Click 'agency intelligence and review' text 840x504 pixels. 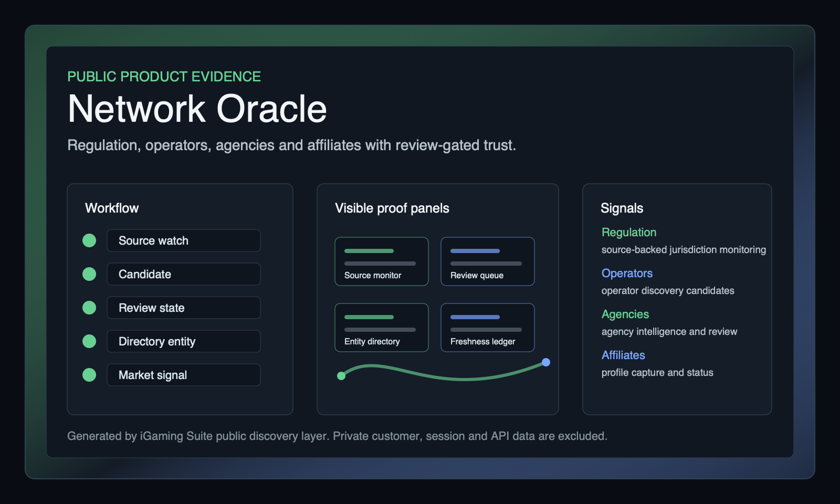tap(669, 331)
